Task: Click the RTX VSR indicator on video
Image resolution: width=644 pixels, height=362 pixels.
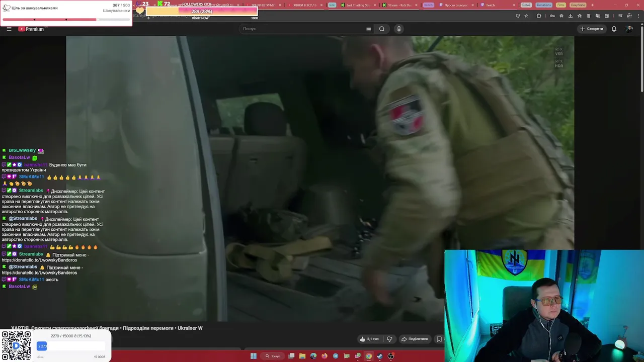Action: tap(559, 51)
